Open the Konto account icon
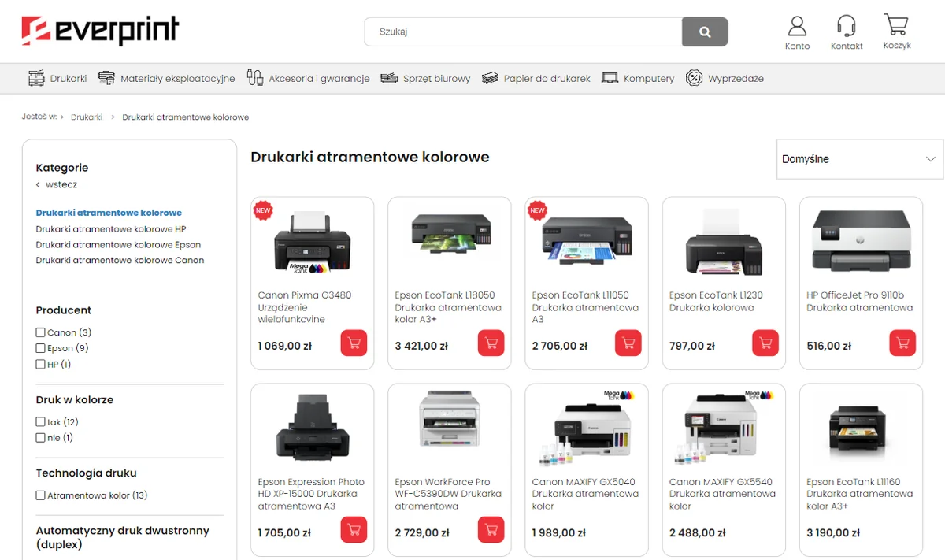945x560 pixels. [797, 26]
